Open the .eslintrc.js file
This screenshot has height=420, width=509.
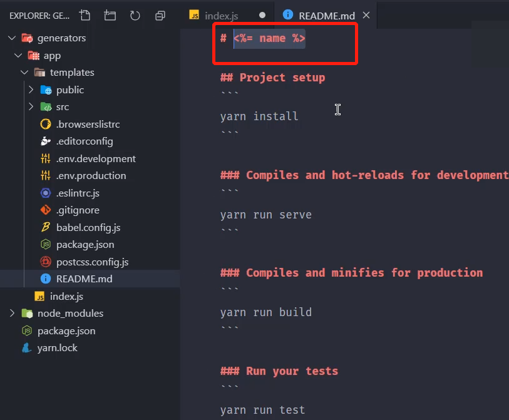pos(78,193)
